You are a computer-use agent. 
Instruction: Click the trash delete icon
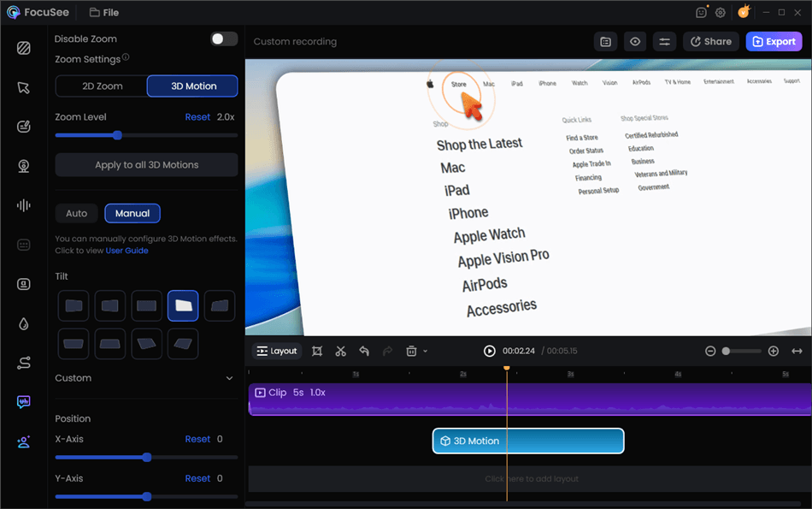411,351
